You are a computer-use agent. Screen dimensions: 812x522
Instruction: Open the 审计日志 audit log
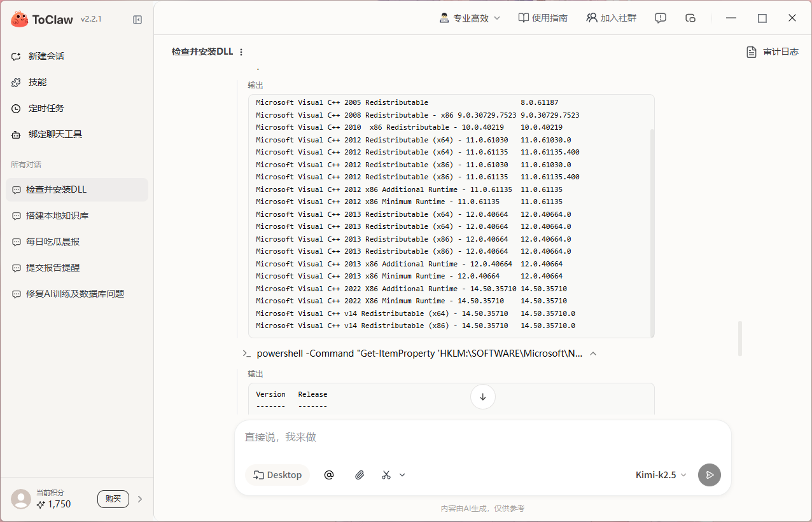pyautogui.click(x=773, y=52)
